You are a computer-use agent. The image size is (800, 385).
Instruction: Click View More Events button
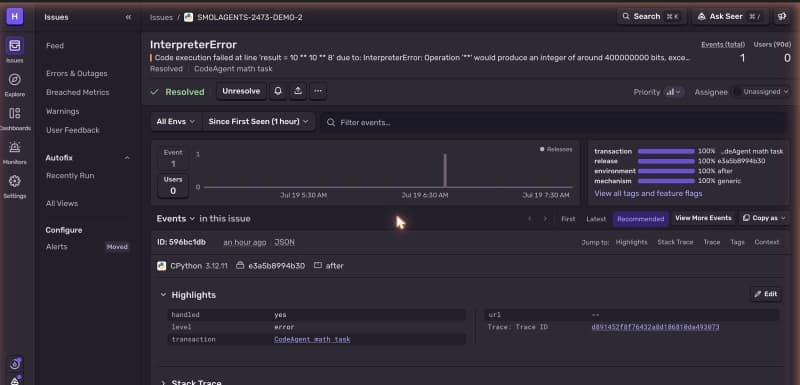pos(703,218)
